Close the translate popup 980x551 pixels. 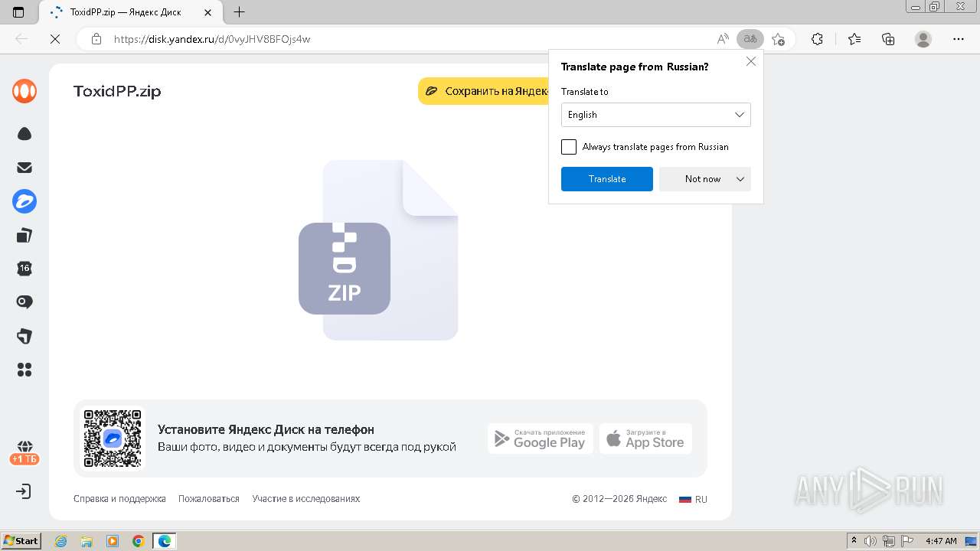pyautogui.click(x=751, y=61)
